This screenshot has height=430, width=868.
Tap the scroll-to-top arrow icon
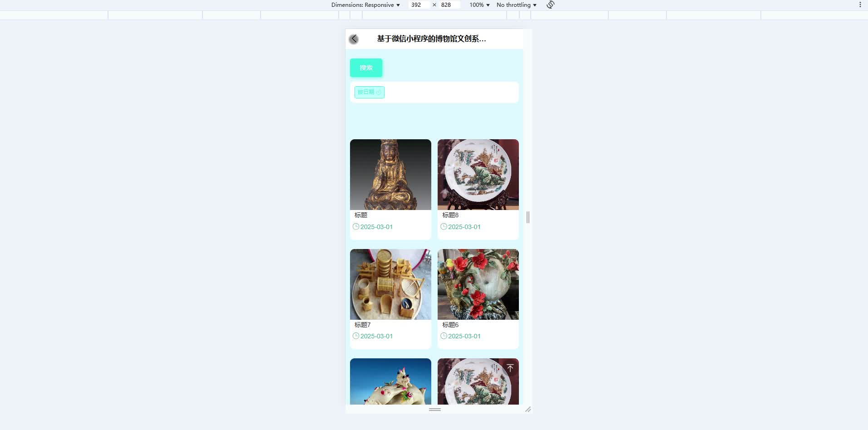click(x=510, y=368)
